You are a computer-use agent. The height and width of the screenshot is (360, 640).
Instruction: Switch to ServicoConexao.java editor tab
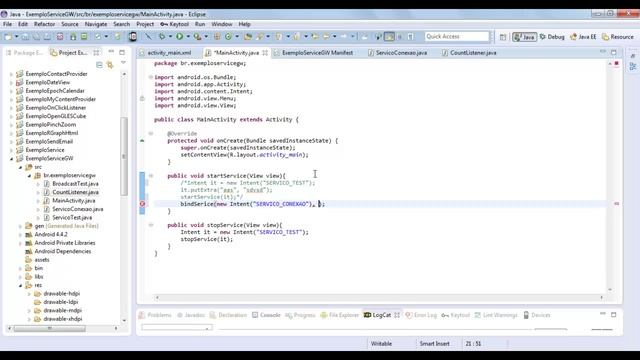pyautogui.click(x=397, y=53)
